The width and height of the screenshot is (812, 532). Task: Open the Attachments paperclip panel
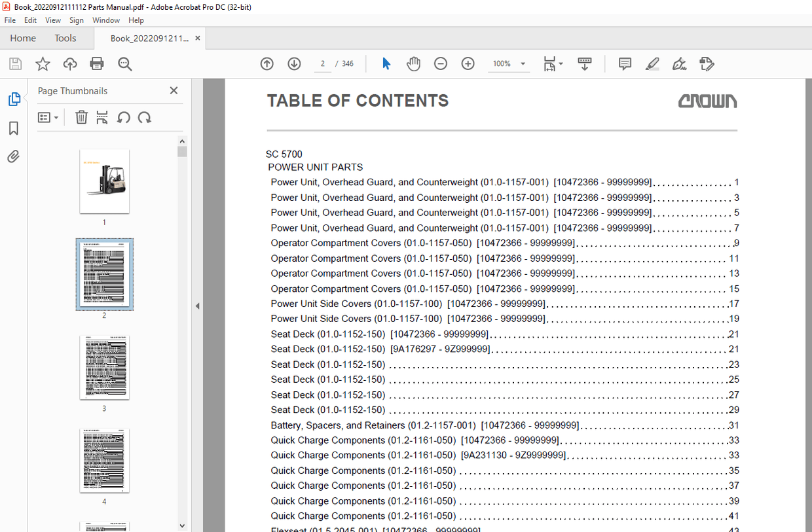pyautogui.click(x=14, y=156)
